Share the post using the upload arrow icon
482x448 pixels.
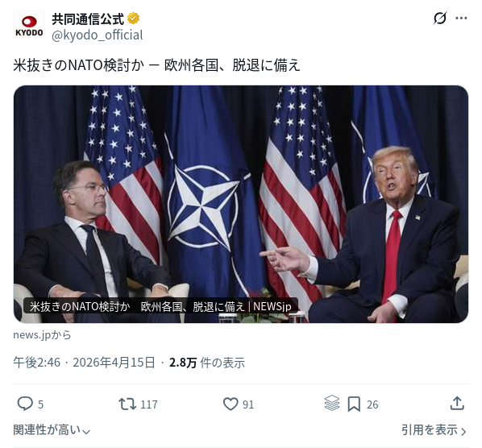pos(457,404)
